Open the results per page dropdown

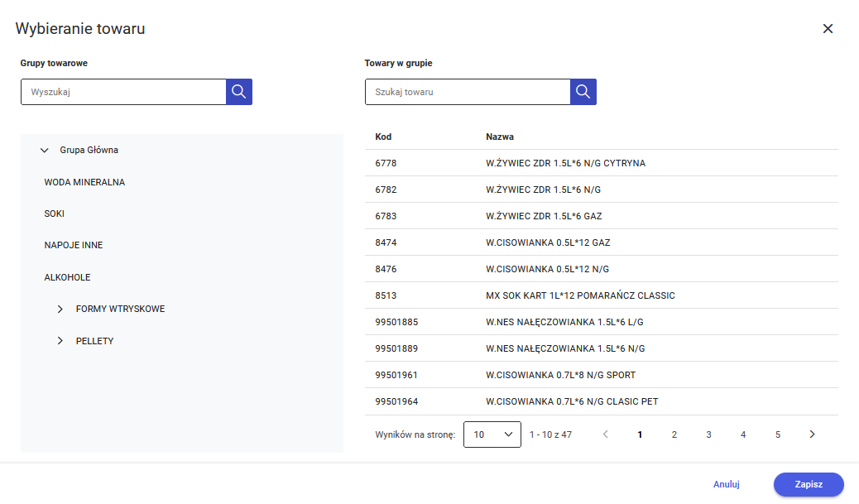(492, 434)
